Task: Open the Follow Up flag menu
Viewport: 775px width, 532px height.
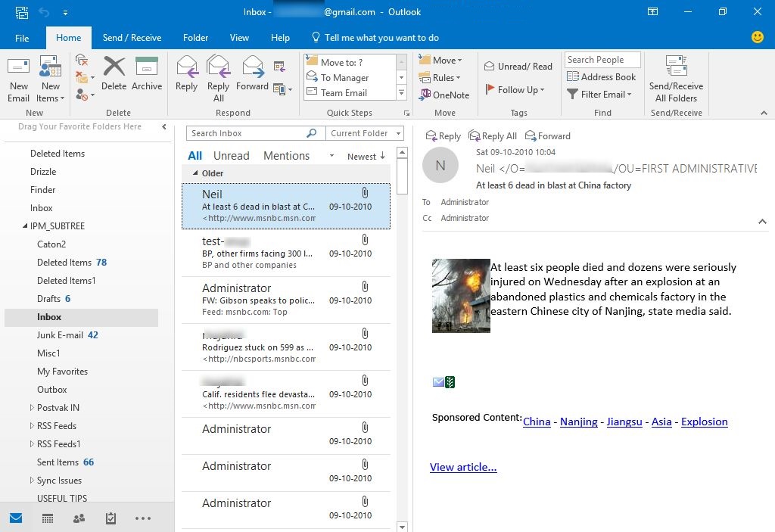Action: pyautogui.click(x=515, y=89)
